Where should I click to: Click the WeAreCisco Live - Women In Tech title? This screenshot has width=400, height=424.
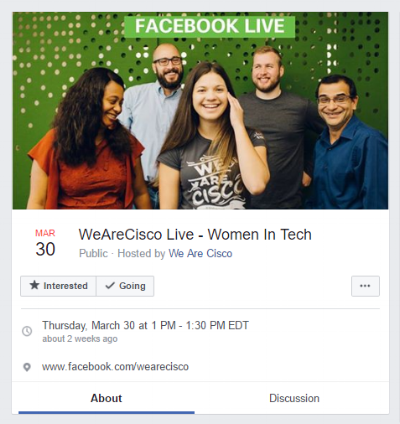tap(195, 235)
